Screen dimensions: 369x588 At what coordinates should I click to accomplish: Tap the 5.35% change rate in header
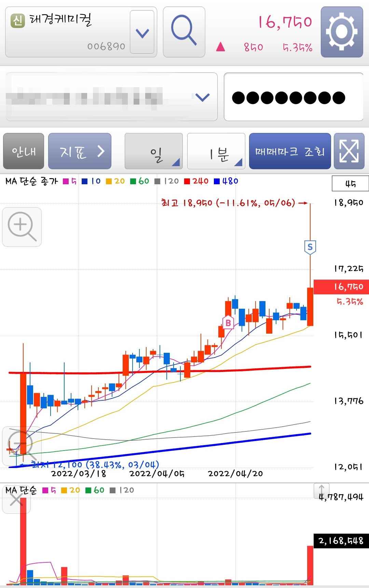click(298, 47)
